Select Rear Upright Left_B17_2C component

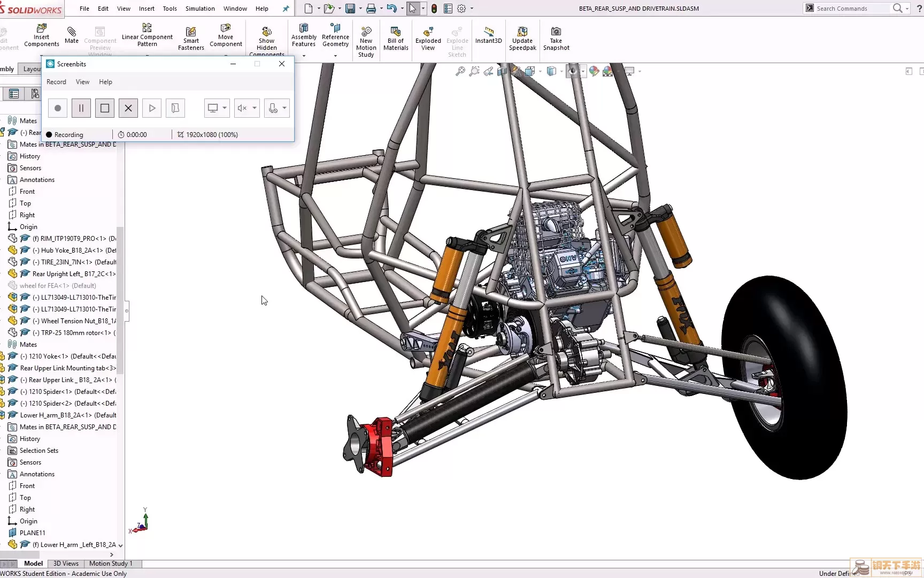point(74,274)
